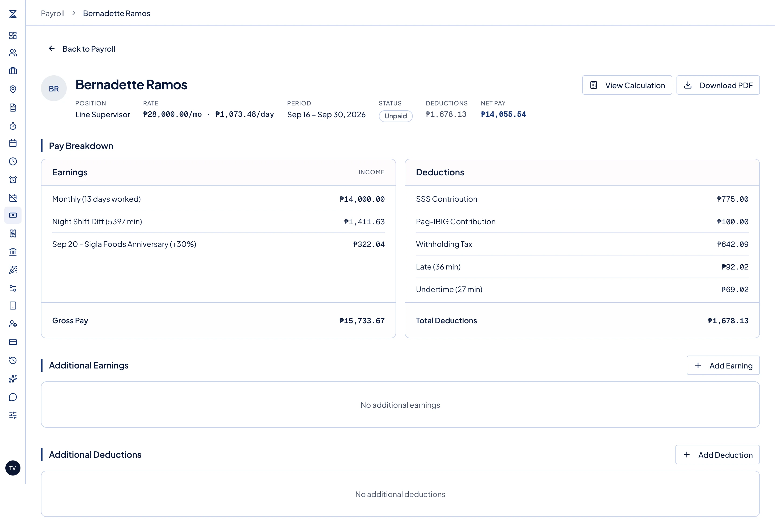
Task: Select Night Shift Diff (5397 min) row
Action: click(x=219, y=222)
